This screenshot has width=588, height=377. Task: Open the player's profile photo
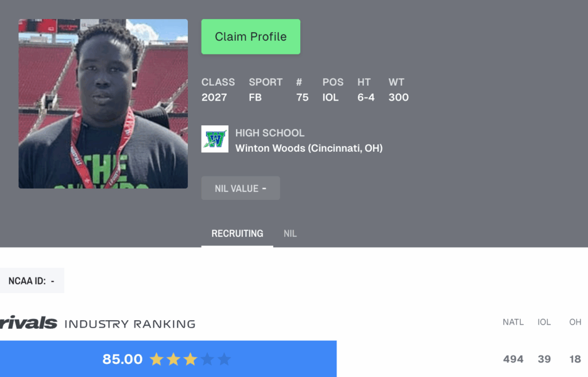103,103
